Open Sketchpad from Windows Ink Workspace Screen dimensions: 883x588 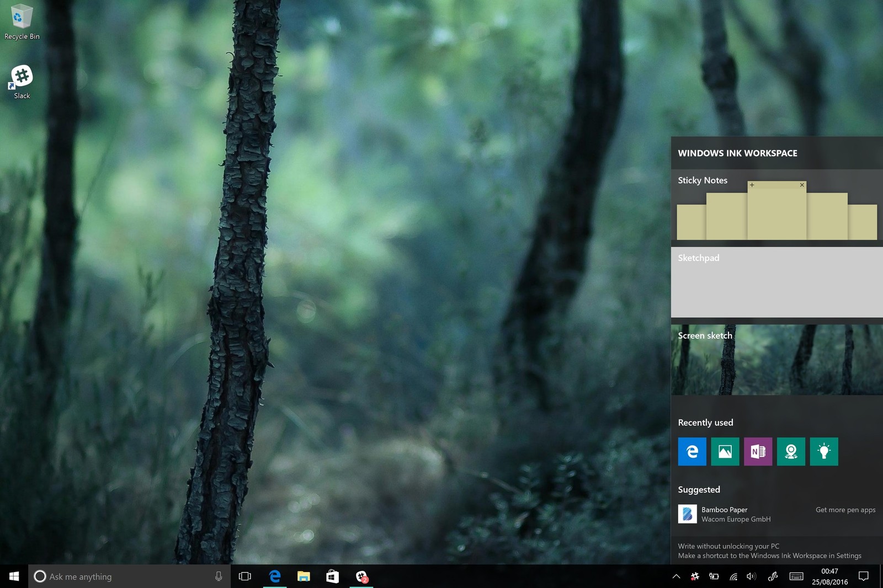[775, 282]
